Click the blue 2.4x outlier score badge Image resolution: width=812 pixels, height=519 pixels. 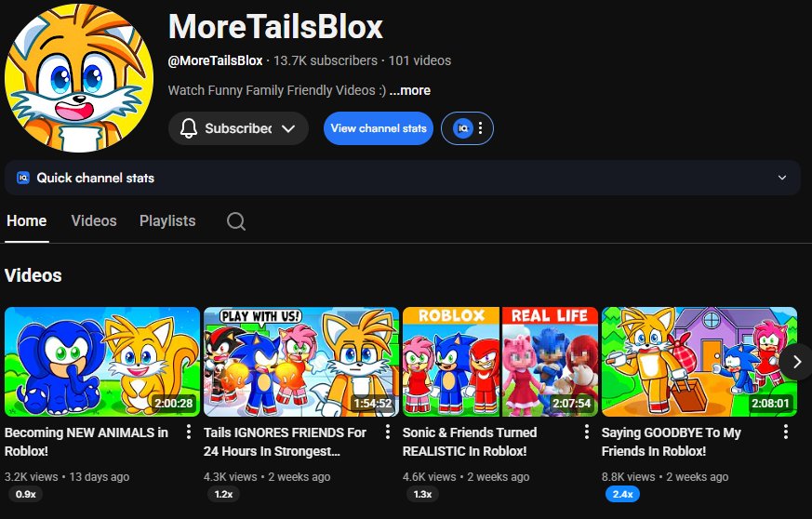622,494
